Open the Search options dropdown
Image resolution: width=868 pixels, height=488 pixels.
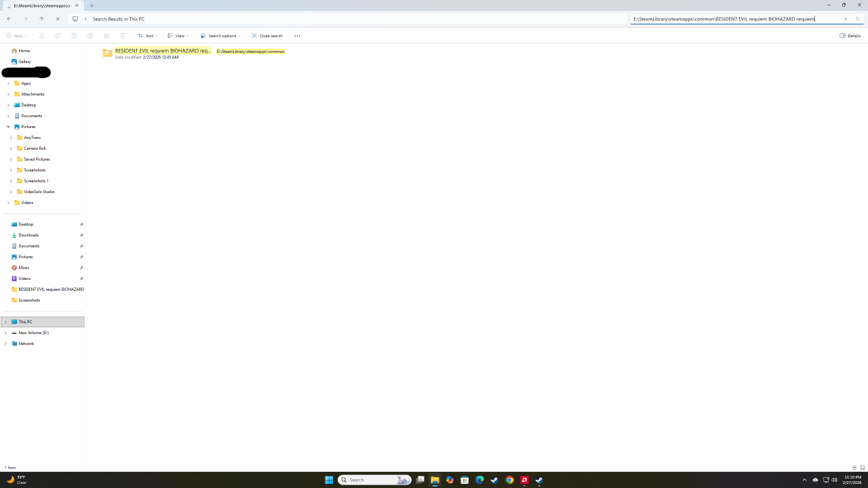(220, 36)
